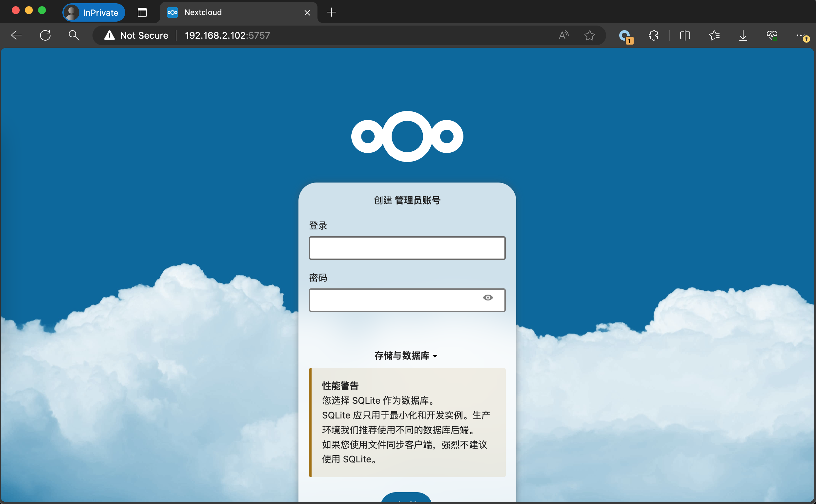Open the tab actions menu icon
Viewport: 816px width, 504px height.
click(x=142, y=12)
